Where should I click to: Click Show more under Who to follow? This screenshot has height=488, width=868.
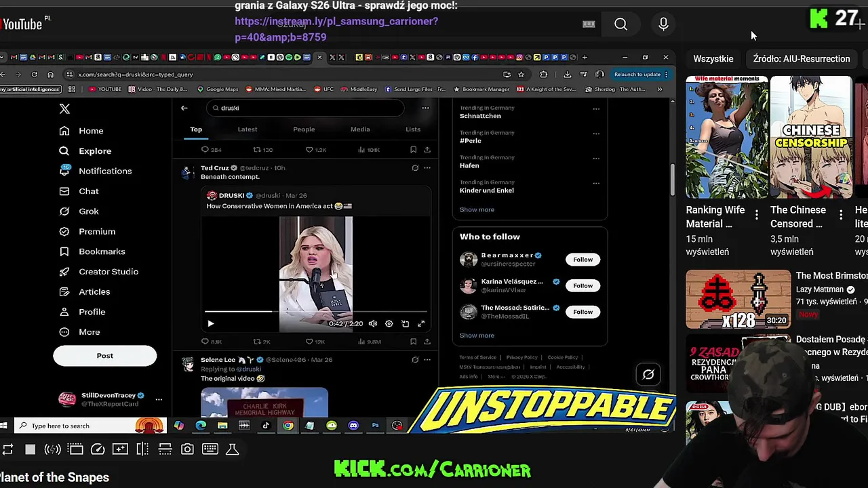click(x=477, y=335)
